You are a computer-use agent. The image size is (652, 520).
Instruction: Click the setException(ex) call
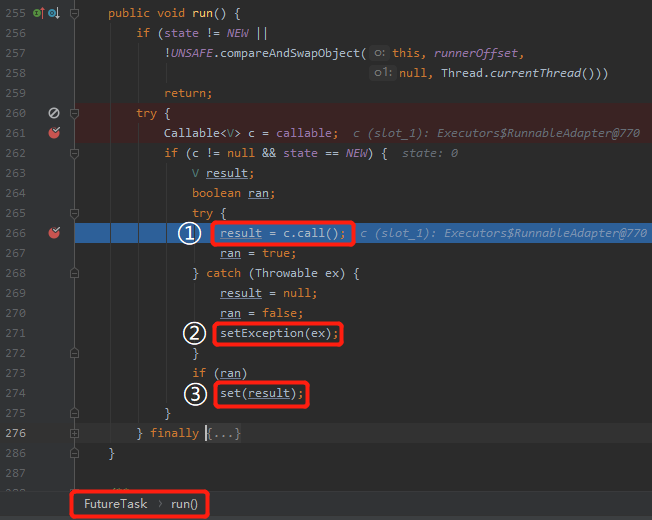(279, 333)
